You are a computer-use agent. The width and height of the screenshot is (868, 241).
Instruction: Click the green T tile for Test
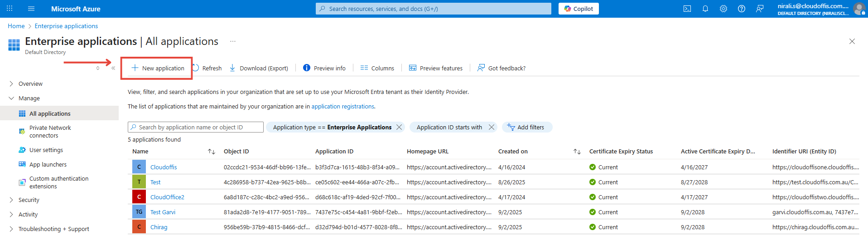139,182
